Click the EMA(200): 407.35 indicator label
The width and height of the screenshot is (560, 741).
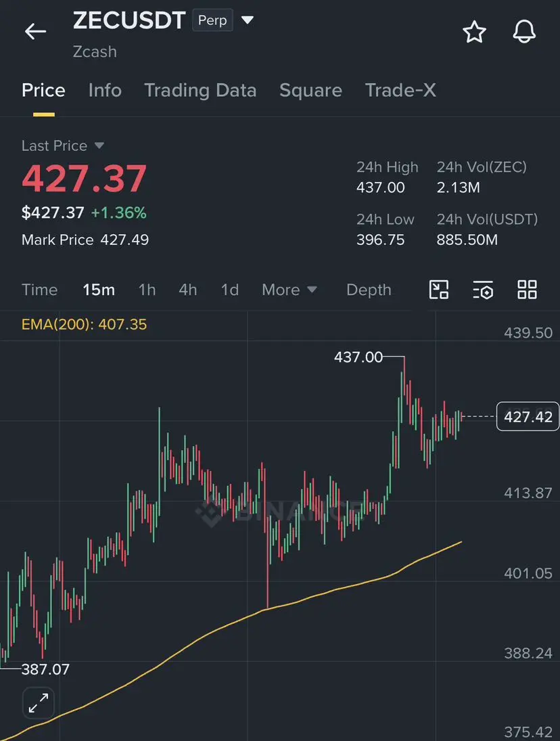coord(84,324)
